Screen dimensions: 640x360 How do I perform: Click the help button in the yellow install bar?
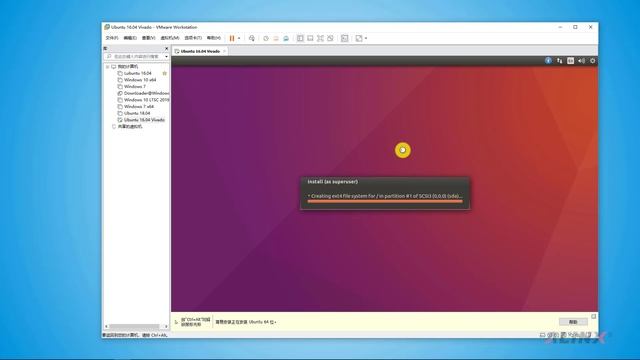coord(573,322)
